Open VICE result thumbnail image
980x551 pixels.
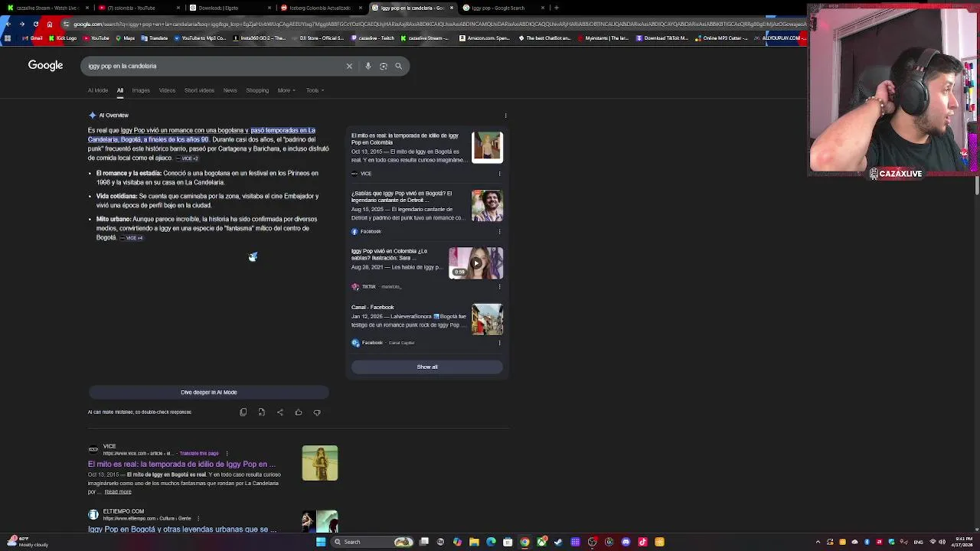tap(320, 463)
